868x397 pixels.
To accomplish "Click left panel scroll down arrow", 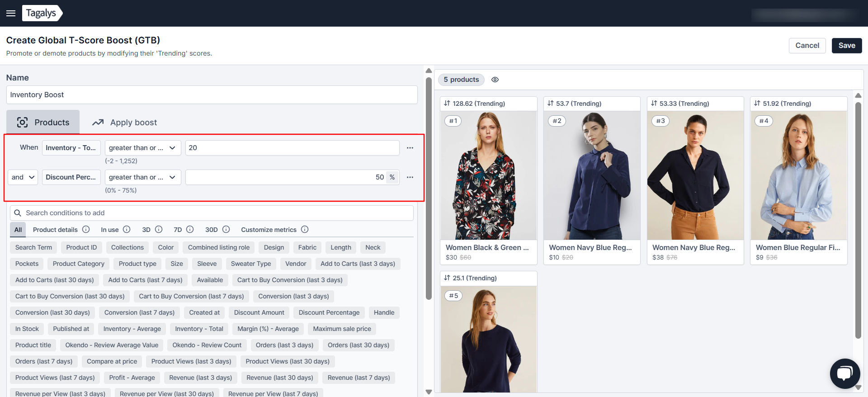I will click(x=429, y=392).
